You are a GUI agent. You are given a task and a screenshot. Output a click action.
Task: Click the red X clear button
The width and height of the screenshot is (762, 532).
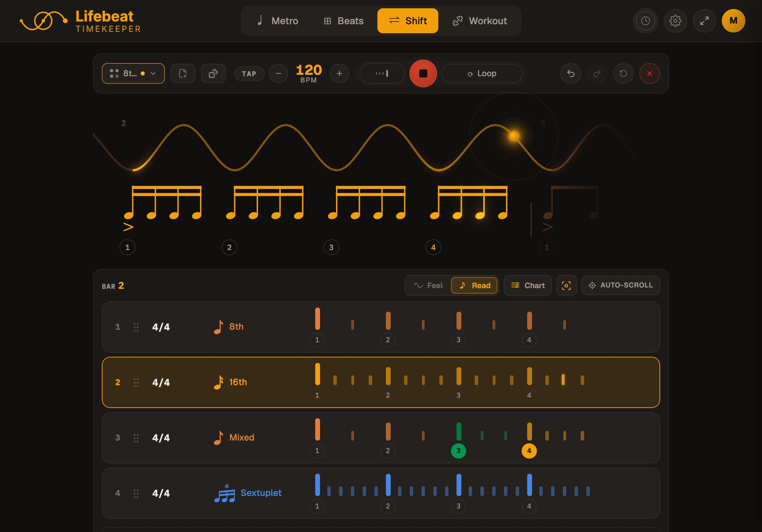coord(650,73)
